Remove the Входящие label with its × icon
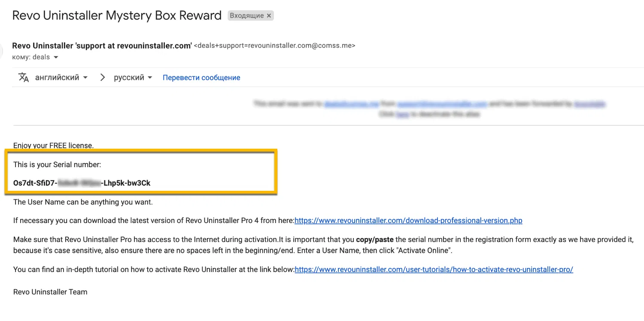The image size is (644, 321). coord(269,16)
